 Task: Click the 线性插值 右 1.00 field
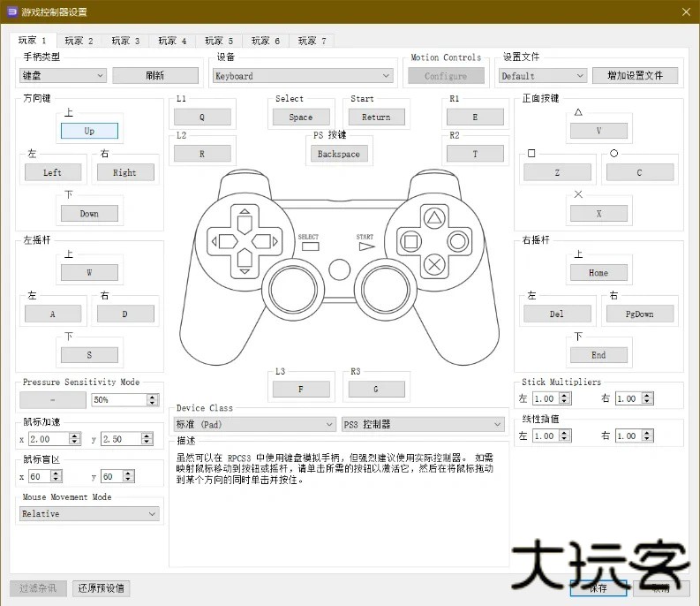point(635,436)
